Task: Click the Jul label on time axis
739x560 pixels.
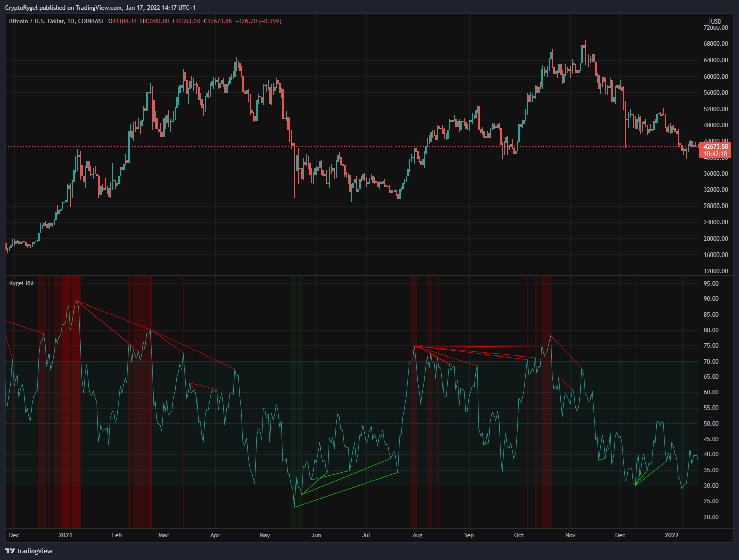Action: [366, 535]
